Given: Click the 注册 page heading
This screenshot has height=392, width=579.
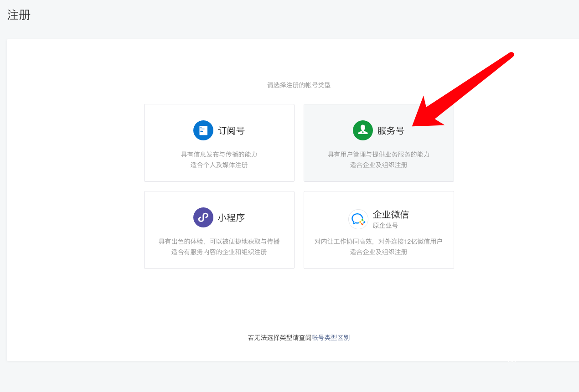Looking at the screenshot, I should (18, 15).
